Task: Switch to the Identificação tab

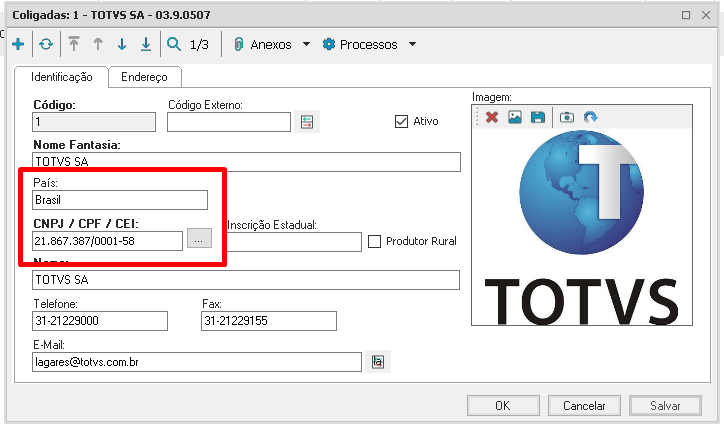Action: [61, 77]
